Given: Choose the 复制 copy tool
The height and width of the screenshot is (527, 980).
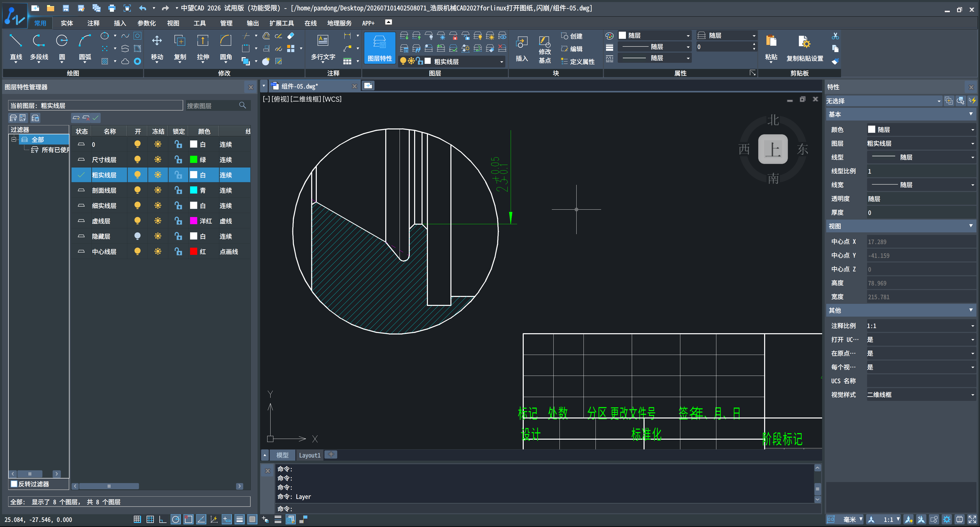Looking at the screenshot, I should click(x=180, y=47).
